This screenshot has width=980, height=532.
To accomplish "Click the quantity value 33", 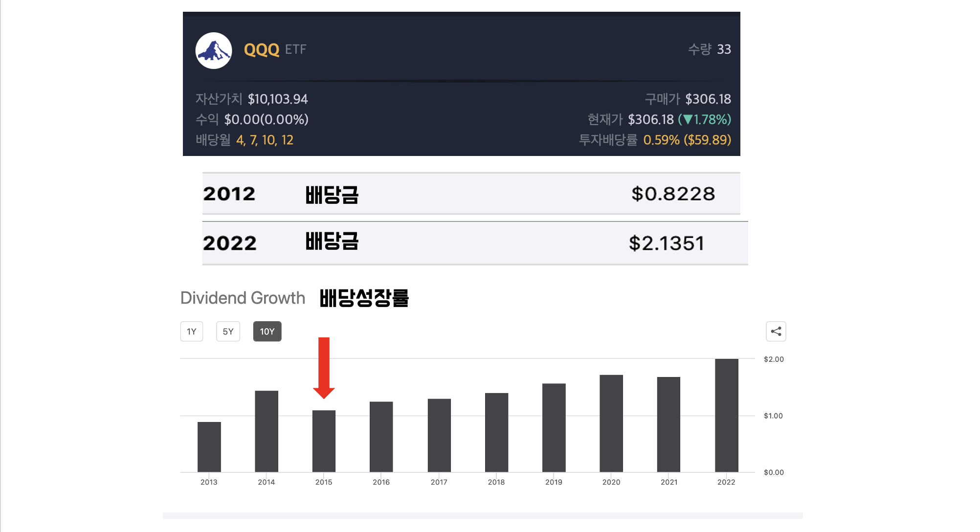I will (x=724, y=49).
